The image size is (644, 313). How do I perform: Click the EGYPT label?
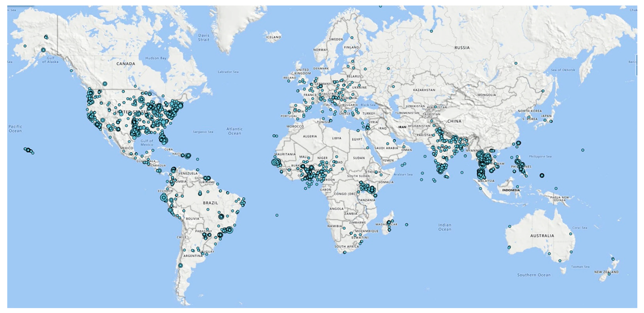coord(357,139)
